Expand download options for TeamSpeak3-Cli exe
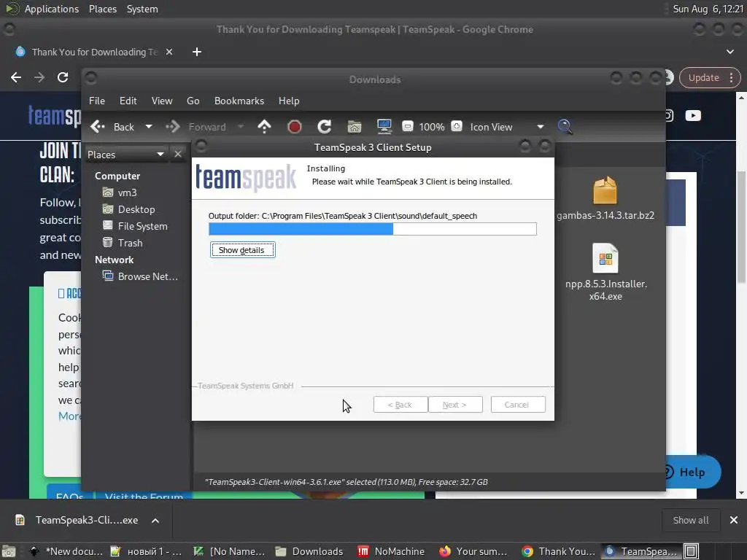 (x=155, y=521)
